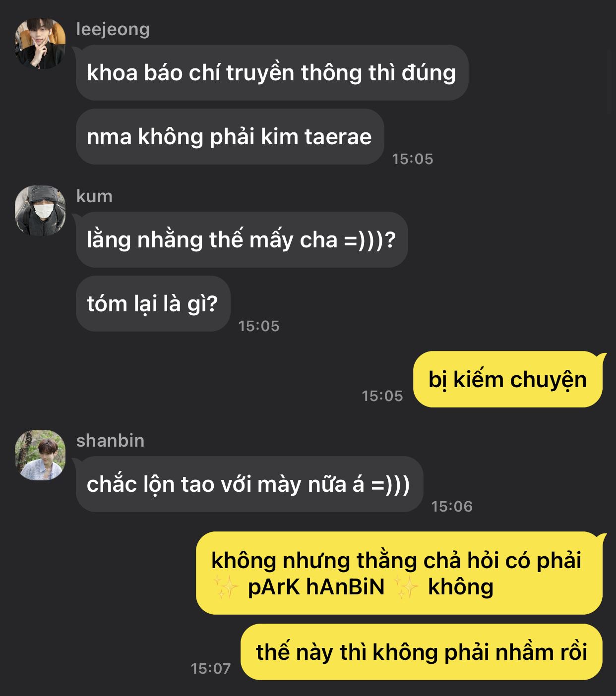Select message "chắc lộn tao với mày nữa á"

coord(249,484)
